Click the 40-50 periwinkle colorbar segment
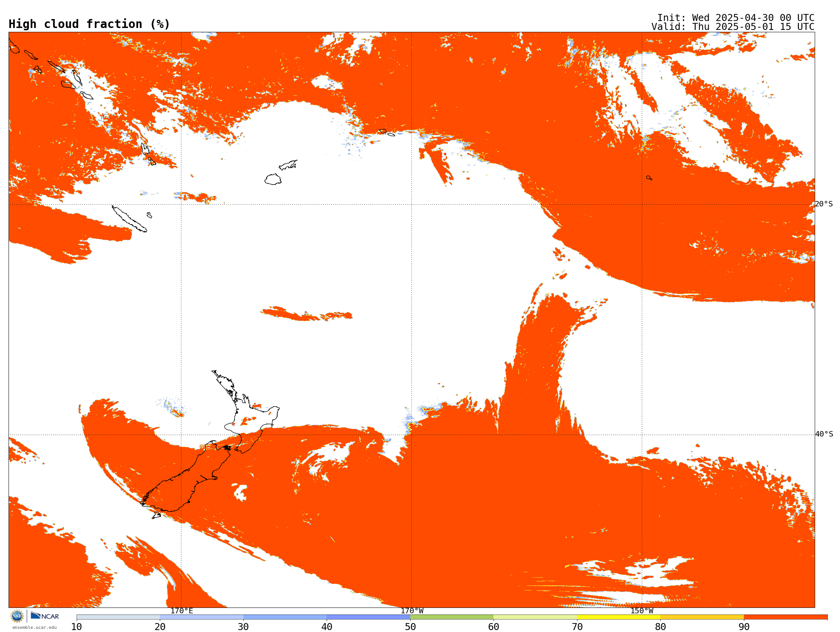This screenshot has width=840, height=632. [x=368, y=617]
